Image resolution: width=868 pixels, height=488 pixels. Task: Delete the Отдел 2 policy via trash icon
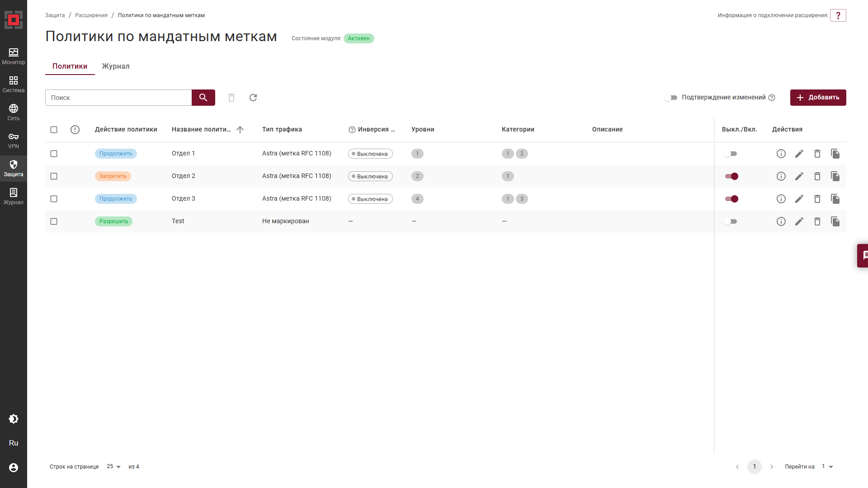[x=817, y=176]
